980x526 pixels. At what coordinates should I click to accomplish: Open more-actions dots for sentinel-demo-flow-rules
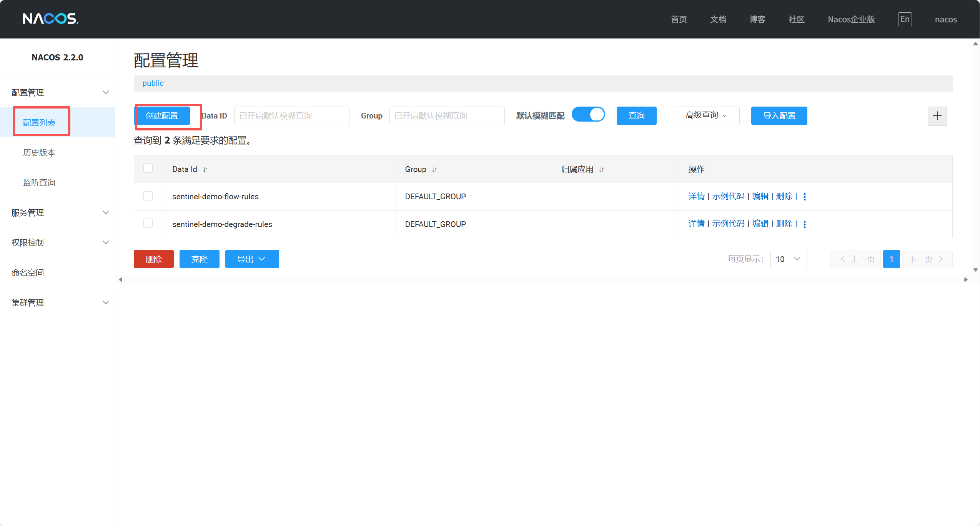[x=805, y=197]
